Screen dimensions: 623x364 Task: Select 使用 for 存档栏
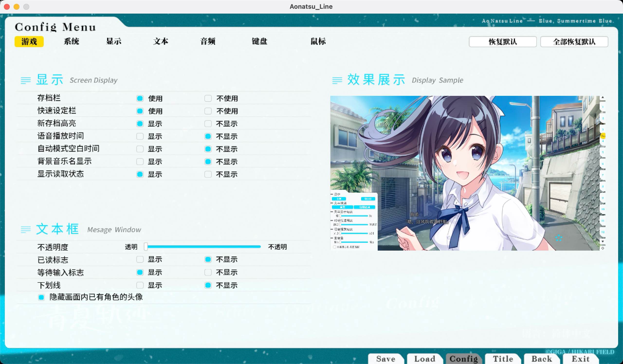pos(140,98)
